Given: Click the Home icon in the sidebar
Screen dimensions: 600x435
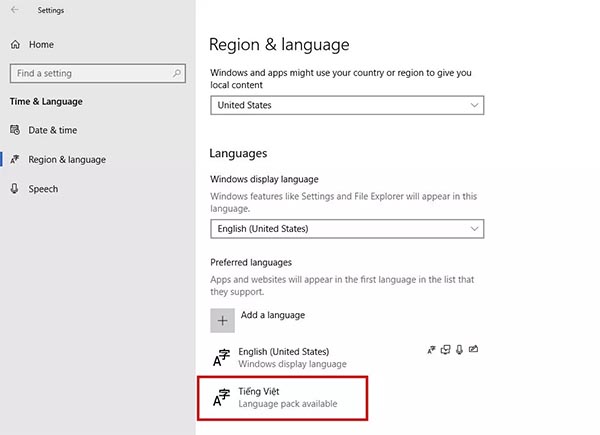Looking at the screenshot, I should point(15,45).
